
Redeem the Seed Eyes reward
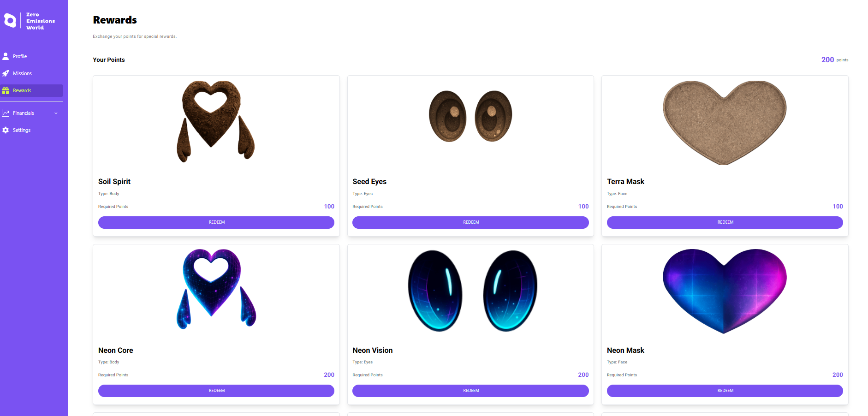[x=470, y=222]
